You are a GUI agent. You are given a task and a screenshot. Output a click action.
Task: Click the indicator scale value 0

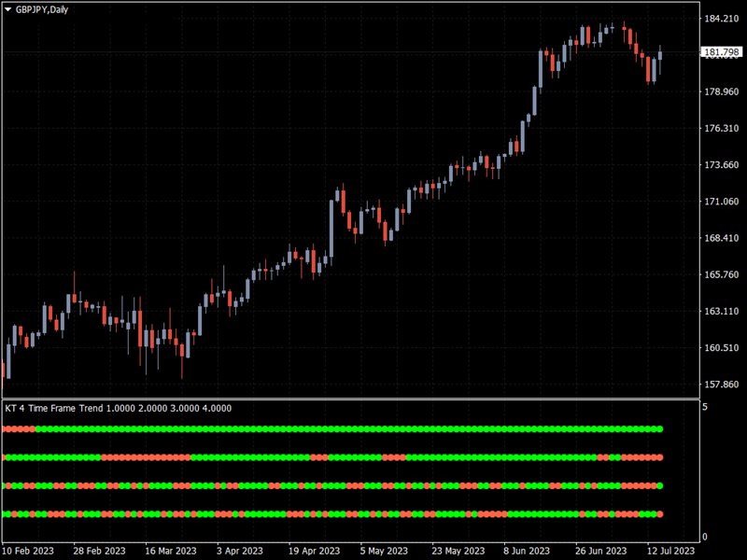tap(705, 537)
